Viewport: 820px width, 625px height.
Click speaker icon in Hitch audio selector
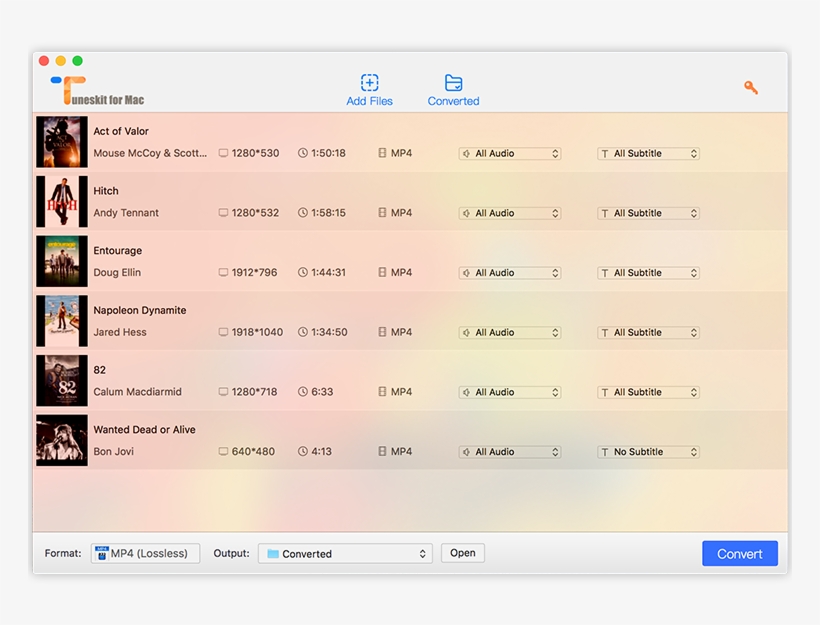coord(466,213)
